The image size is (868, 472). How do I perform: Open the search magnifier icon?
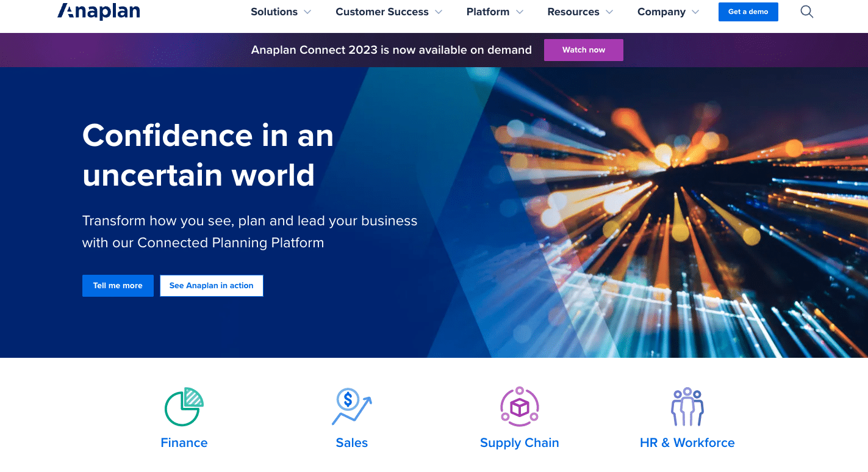click(807, 12)
